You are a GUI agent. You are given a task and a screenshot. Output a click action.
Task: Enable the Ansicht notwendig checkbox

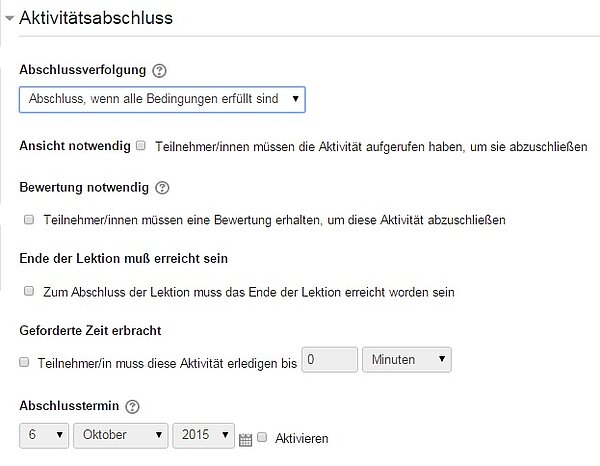142,146
